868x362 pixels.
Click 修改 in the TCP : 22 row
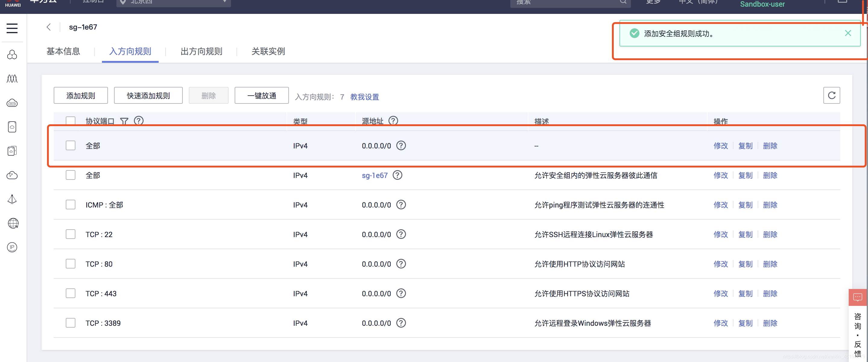pos(721,234)
